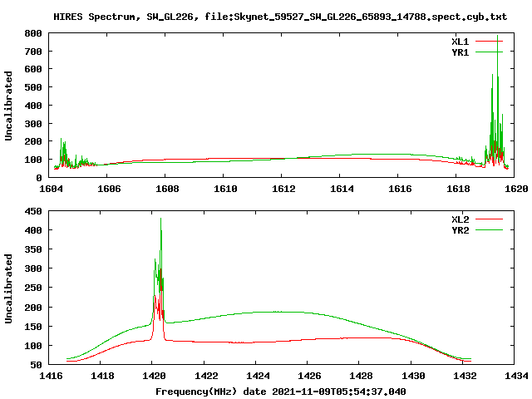Screen dimensions: 532x399
Task: Click the green YR2 legend line sample
Action: [x=489, y=229]
